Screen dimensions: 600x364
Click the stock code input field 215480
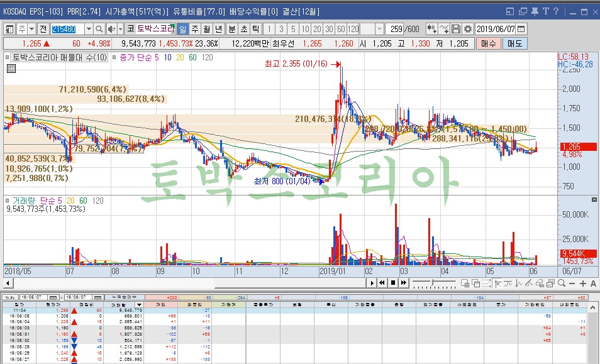pos(68,29)
